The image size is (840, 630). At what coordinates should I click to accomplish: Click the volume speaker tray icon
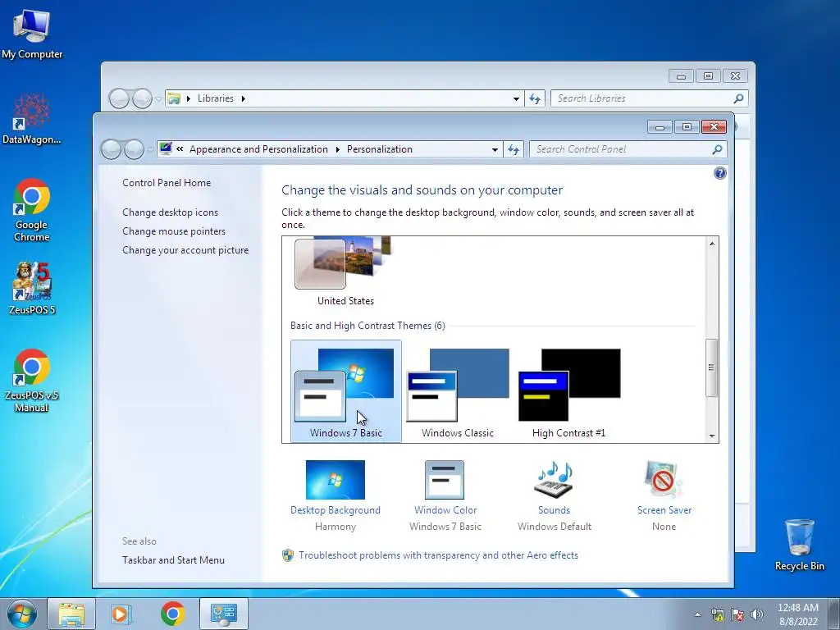coord(757,614)
